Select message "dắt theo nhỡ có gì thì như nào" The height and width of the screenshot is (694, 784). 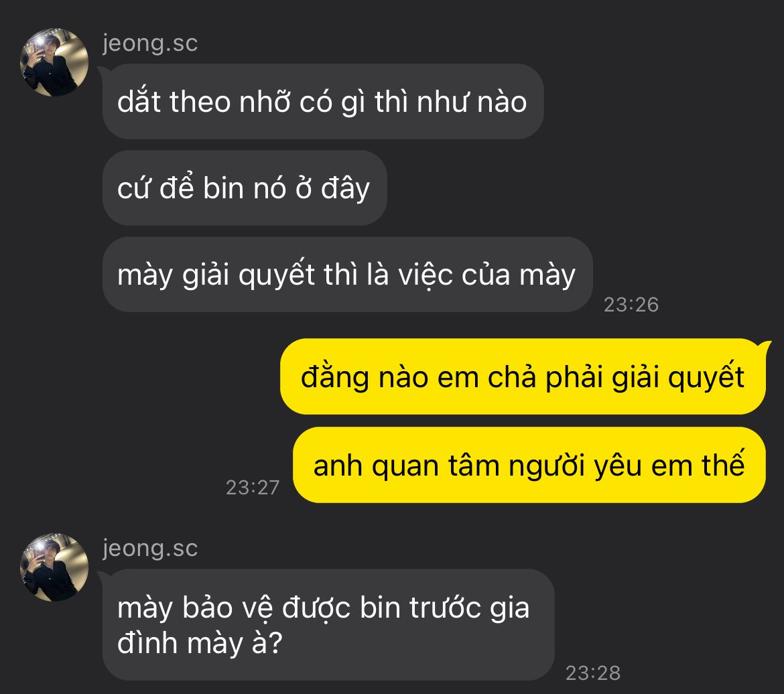[x=323, y=102]
